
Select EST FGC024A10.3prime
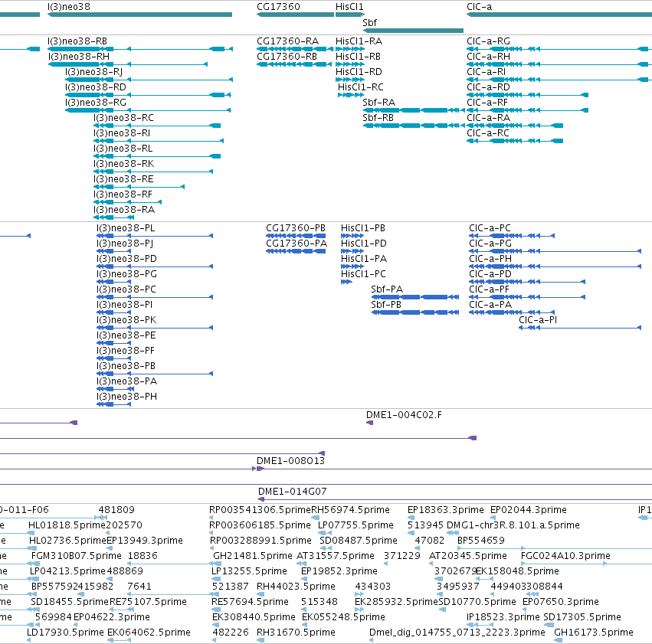(565, 556)
